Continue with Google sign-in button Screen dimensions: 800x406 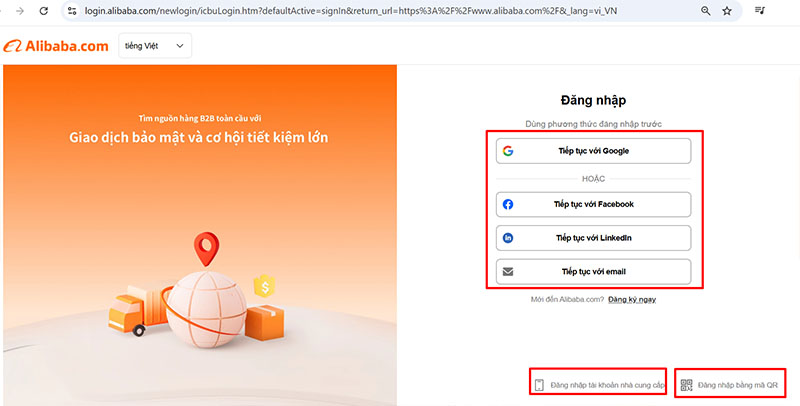pos(593,151)
